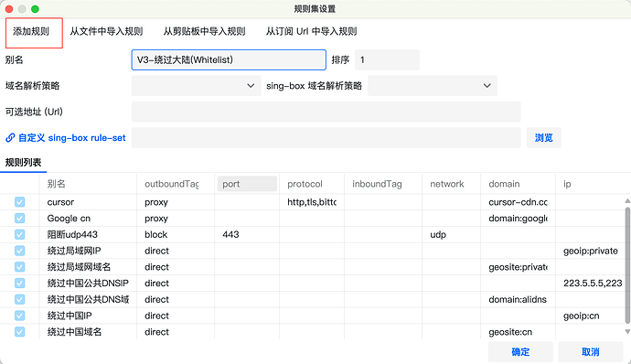Click the http,tls,bittorrent protocol cell
This screenshot has height=364, width=631.
point(312,202)
